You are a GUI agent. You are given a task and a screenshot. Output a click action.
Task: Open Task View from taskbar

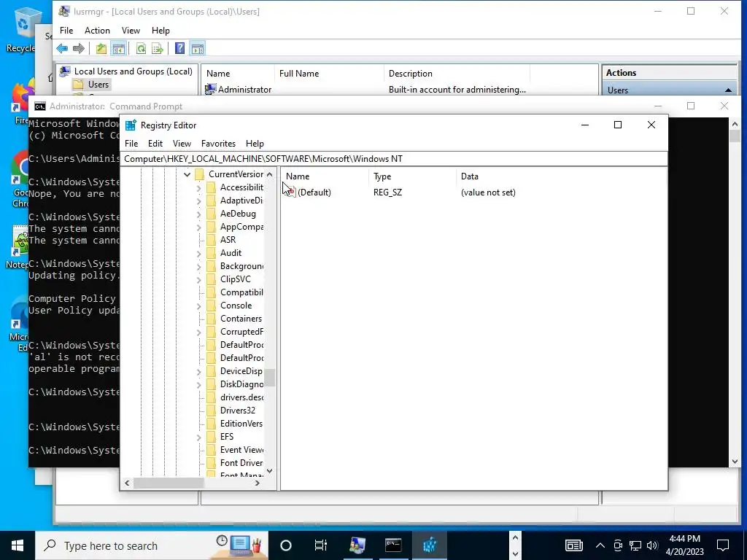[x=321, y=545]
